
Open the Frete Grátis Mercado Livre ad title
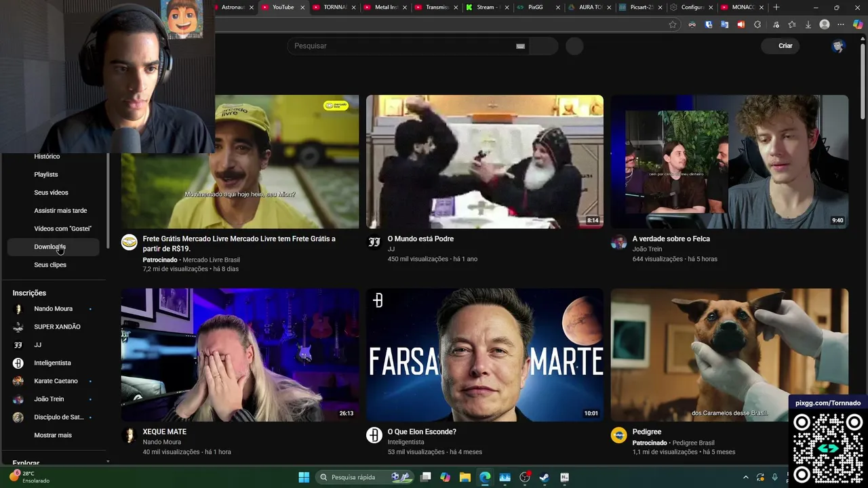pyautogui.click(x=239, y=243)
